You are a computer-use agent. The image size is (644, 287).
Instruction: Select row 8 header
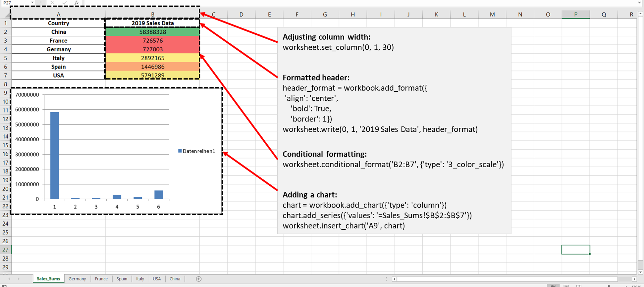(6, 84)
